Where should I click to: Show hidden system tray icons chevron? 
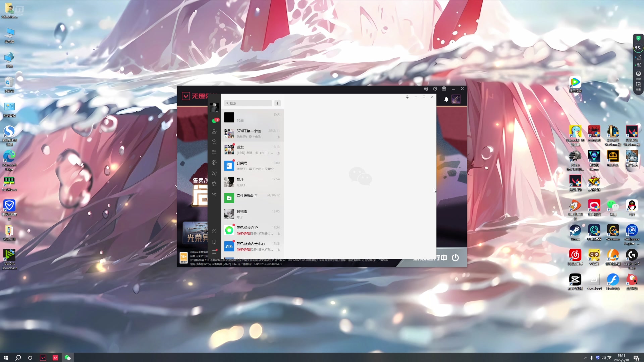[586, 358]
